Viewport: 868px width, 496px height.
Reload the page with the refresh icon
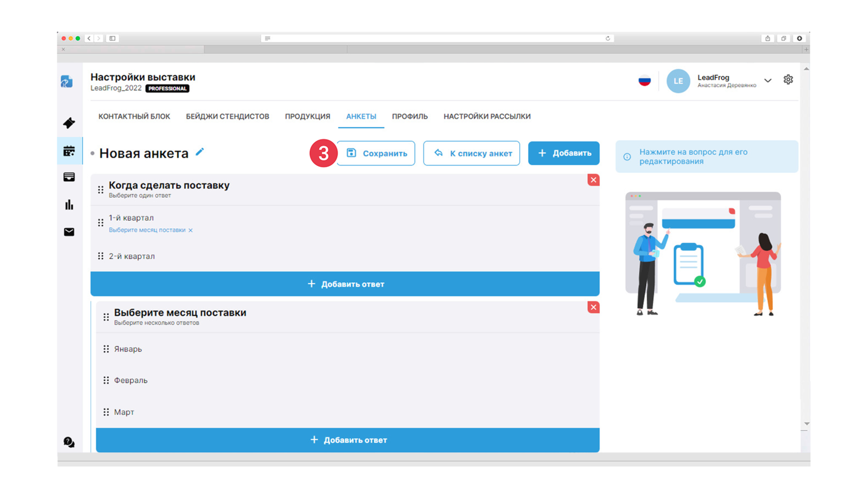tap(608, 38)
